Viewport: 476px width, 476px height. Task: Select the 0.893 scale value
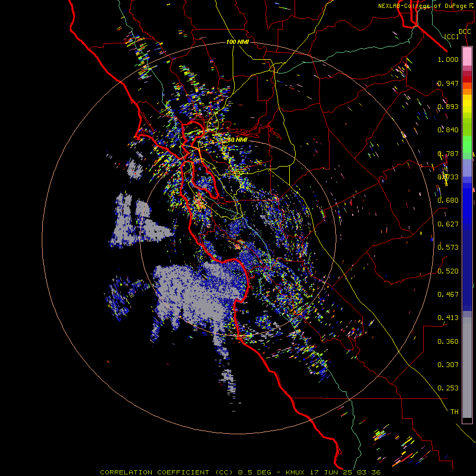coord(448,106)
